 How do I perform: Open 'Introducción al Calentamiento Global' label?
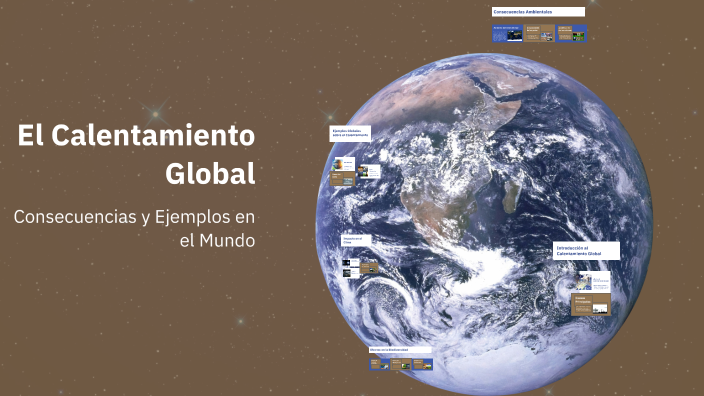[x=586, y=251]
